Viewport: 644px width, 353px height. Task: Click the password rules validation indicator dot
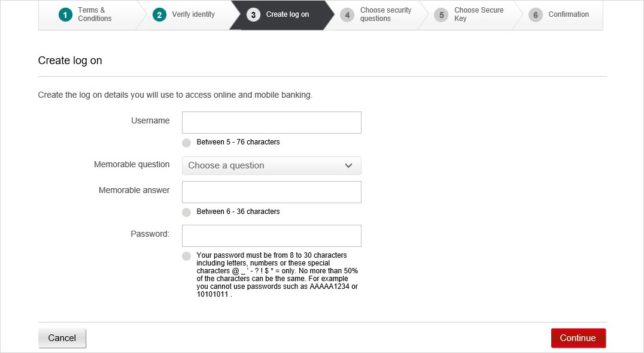pyautogui.click(x=187, y=256)
